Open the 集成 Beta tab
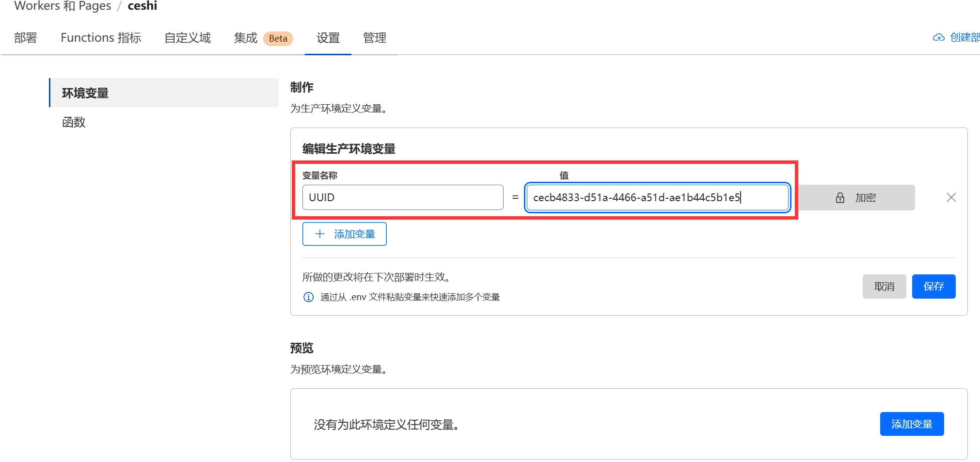The height and width of the screenshot is (462, 980). 246,38
